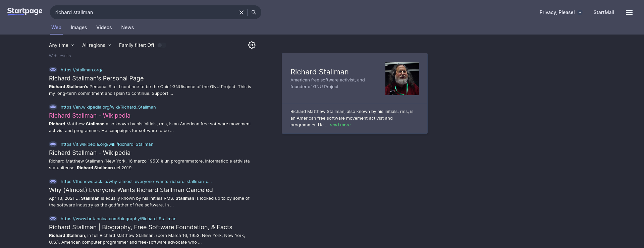Image resolution: width=644 pixels, height=248 pixels.
Task: Click the Family filter: Off label
Action: click(137, 45)
